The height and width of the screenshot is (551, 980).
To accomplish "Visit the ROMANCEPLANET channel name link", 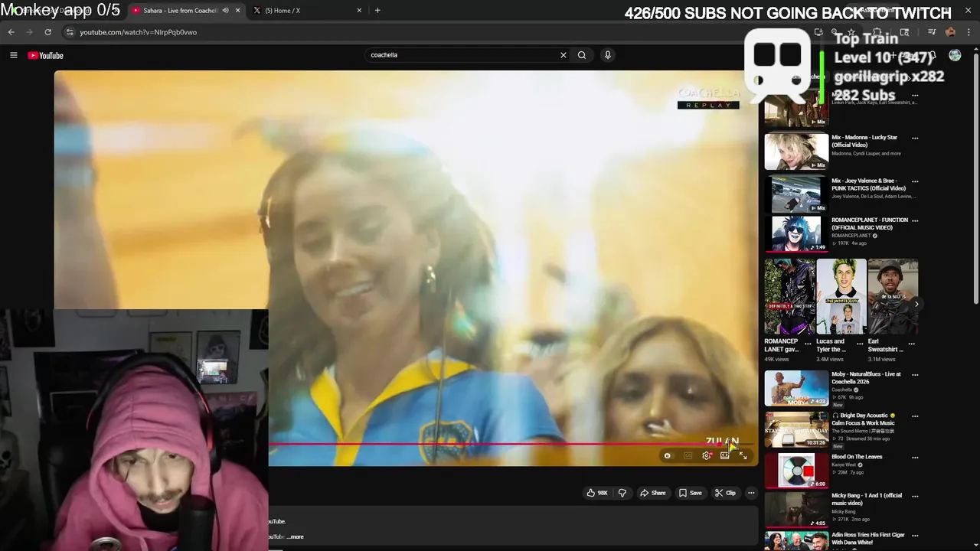I will pyautogui.click(x=852, y=236).
